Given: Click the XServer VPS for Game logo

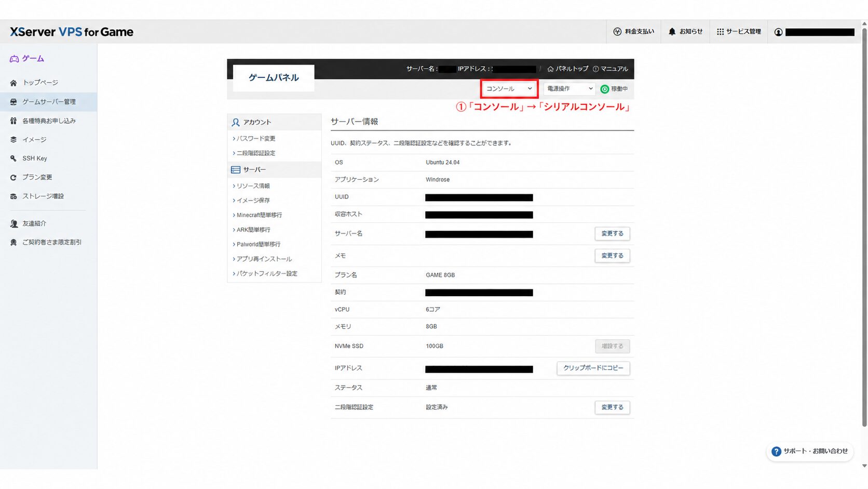Looking at the screenshot, I should tap(72, 32).
